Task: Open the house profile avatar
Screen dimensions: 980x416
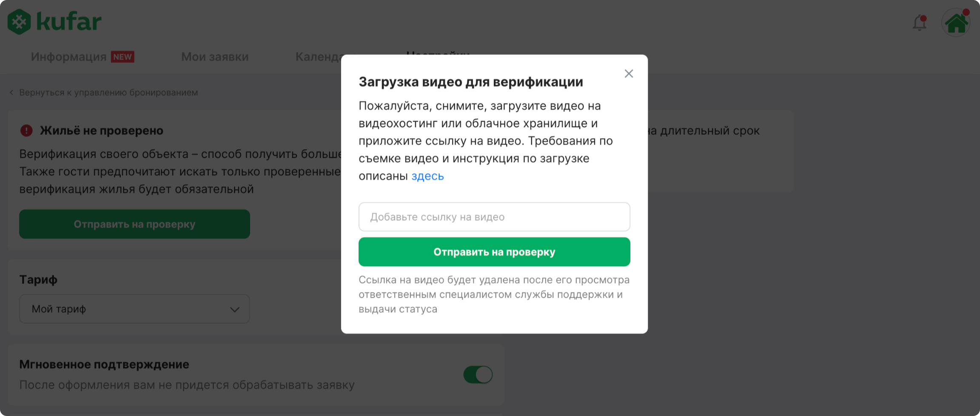Action: pos(956,23)
